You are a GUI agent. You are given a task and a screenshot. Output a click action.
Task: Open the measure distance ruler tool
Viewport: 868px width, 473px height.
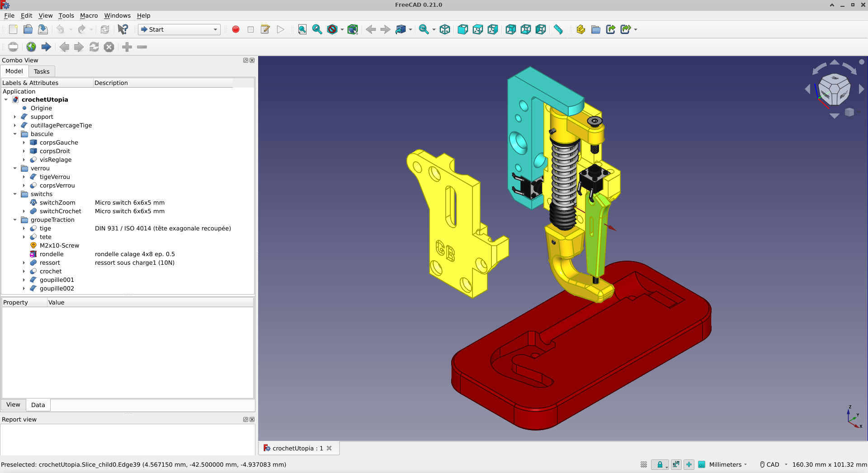click(558, 29)
